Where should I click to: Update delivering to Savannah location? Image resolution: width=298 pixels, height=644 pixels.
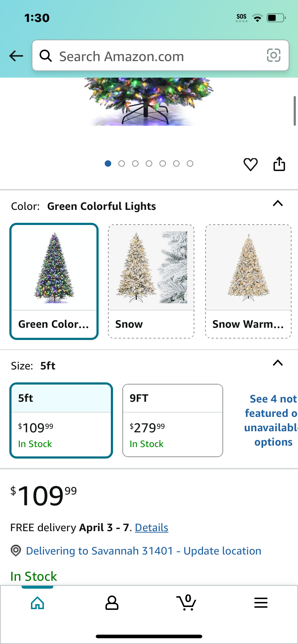click(144, 551)
